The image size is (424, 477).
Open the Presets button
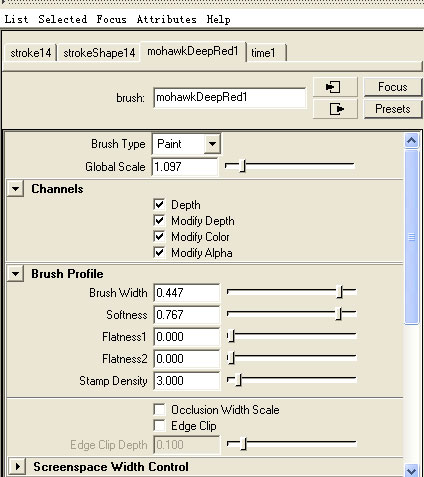click(x=393, y=109)
